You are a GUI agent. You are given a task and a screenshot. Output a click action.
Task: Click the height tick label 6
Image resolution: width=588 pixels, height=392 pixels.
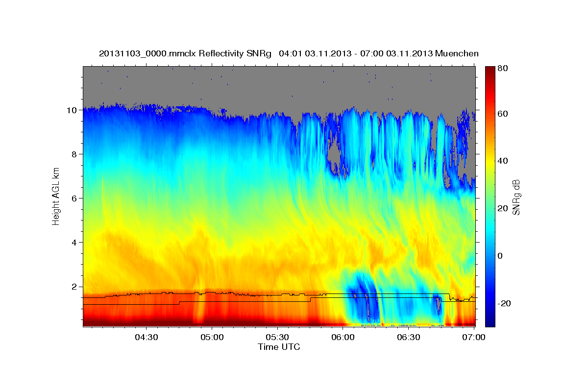click(x=74, y=198)
